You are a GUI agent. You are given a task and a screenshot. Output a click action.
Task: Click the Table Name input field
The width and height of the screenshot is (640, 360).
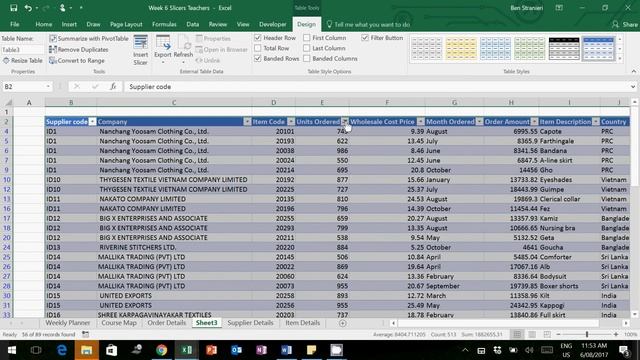(22, 50)
